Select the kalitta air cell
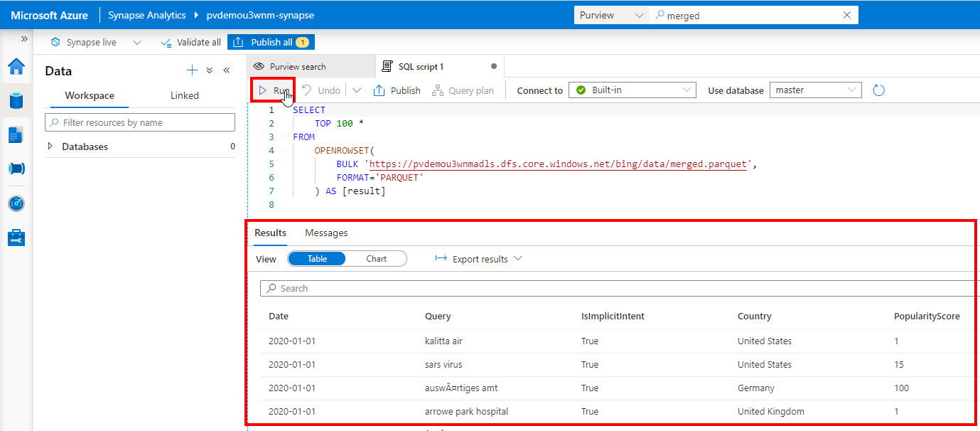Image resolution: width=980 pixels, height=431 pixels. [443, 341]
